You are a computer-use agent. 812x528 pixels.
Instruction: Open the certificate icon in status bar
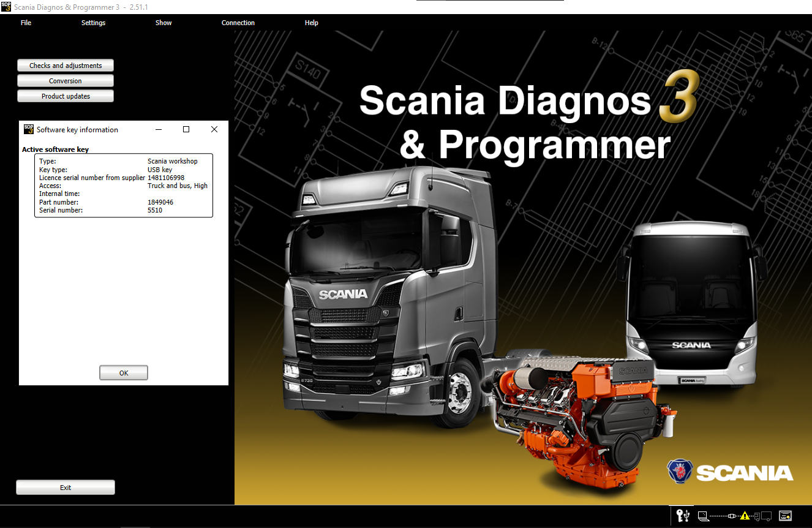786,516
